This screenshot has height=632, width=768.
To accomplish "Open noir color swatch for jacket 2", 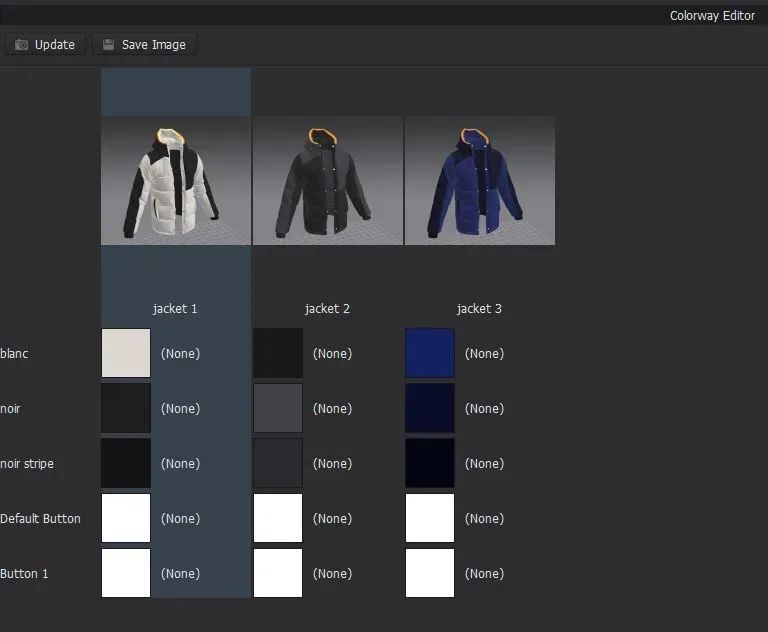I will [278, 408].
